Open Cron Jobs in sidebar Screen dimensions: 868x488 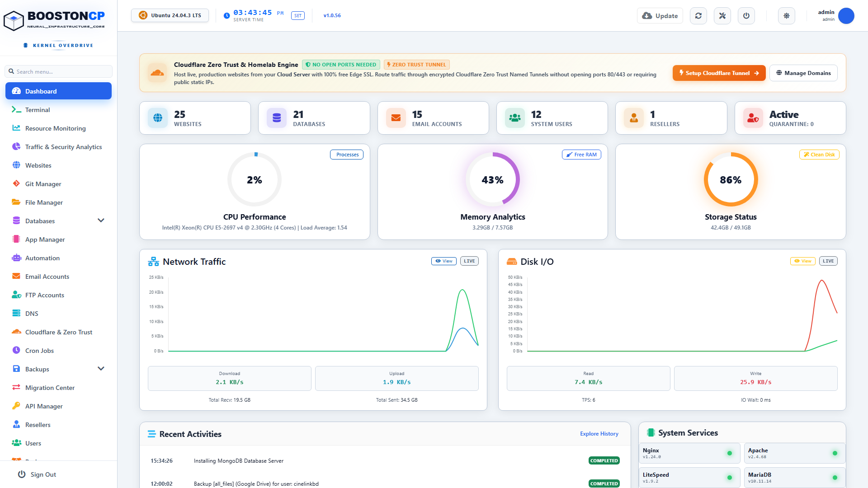point(58,351)
